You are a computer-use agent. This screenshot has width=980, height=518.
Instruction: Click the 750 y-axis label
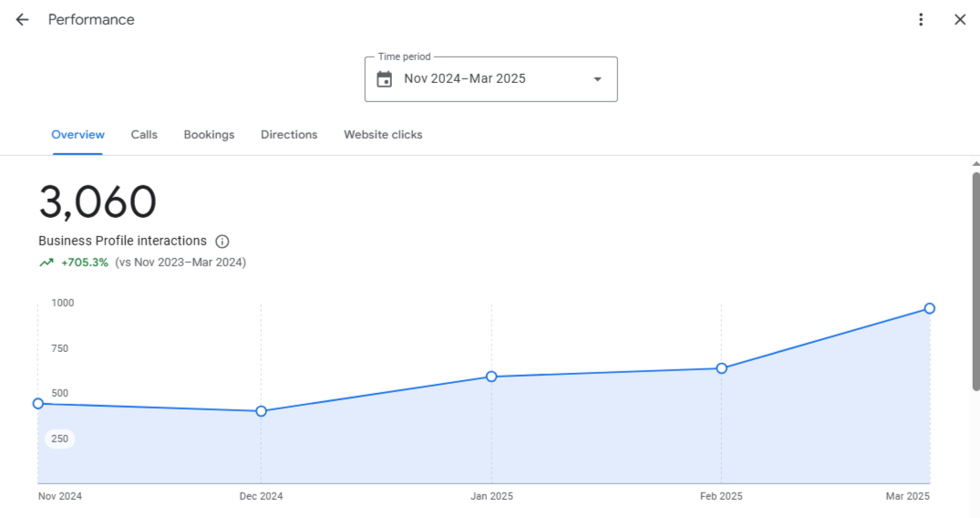pyautogui.click(x=60, y=348)
